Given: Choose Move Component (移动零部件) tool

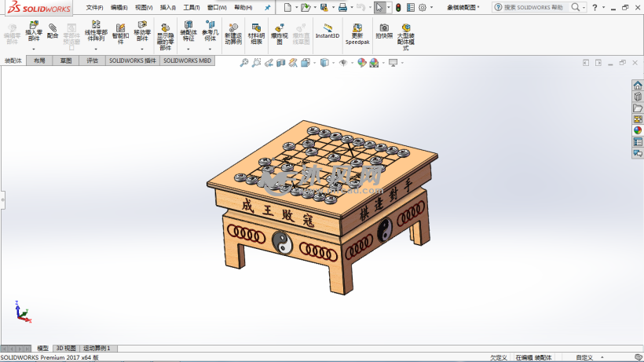Looking at the screenshot, I should tap(142, 31).
